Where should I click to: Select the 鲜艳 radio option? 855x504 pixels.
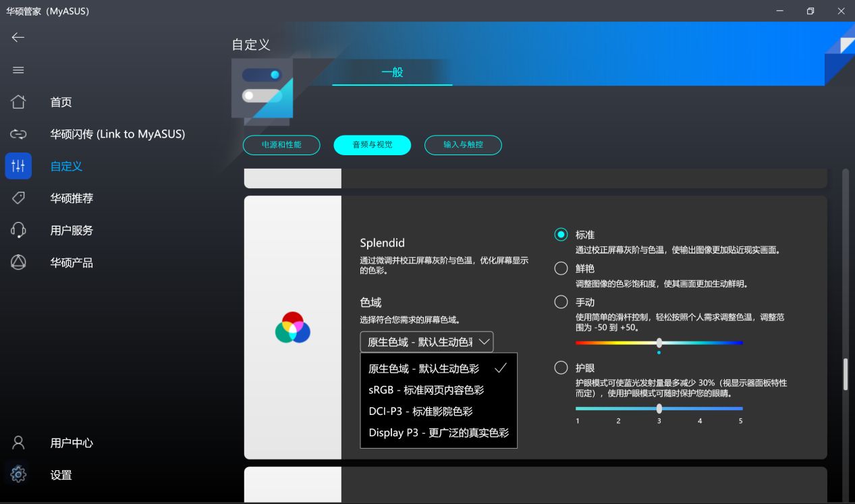pyautogui.click(x=561, y=269)
